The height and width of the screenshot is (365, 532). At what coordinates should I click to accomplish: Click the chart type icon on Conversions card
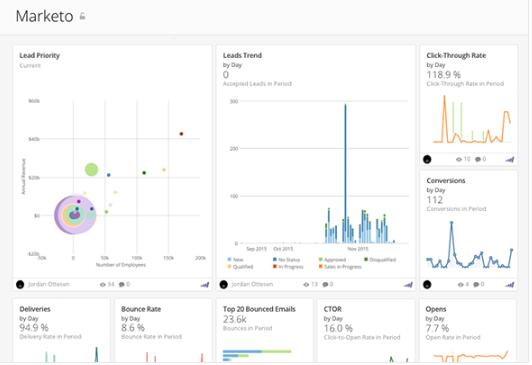510,285
